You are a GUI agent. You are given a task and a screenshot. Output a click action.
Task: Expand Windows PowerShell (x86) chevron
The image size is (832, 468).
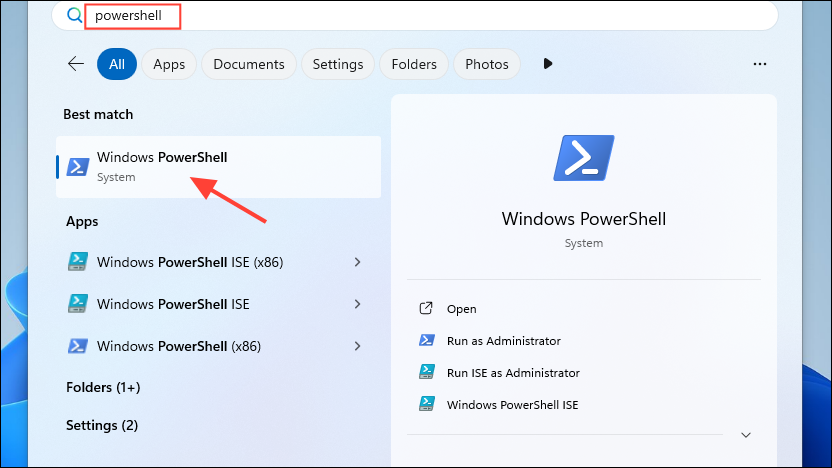point(358,346)
